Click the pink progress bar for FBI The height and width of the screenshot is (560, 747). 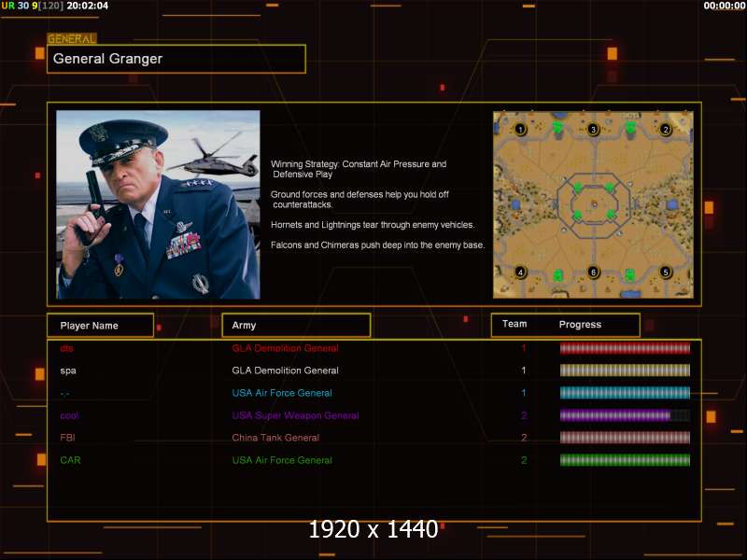(x=625, y=438)
